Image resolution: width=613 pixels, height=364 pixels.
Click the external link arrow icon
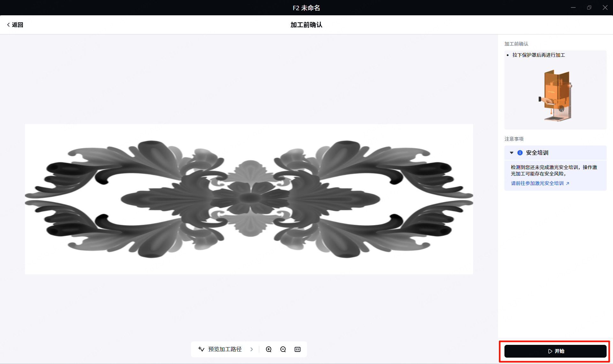(x=568, y=183)
